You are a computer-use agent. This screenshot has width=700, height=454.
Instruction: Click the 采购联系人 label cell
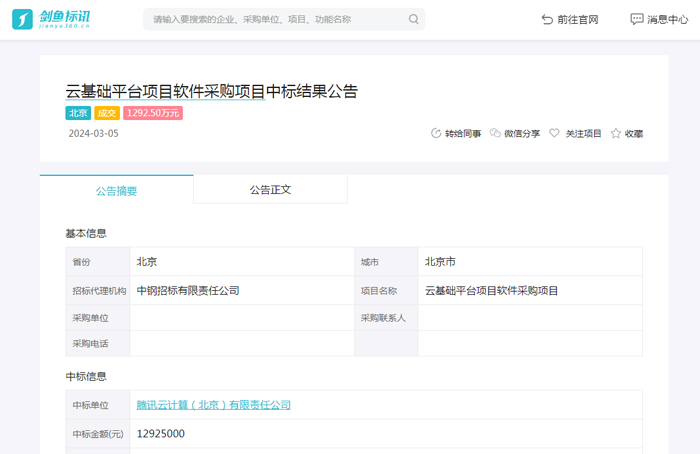386,318
